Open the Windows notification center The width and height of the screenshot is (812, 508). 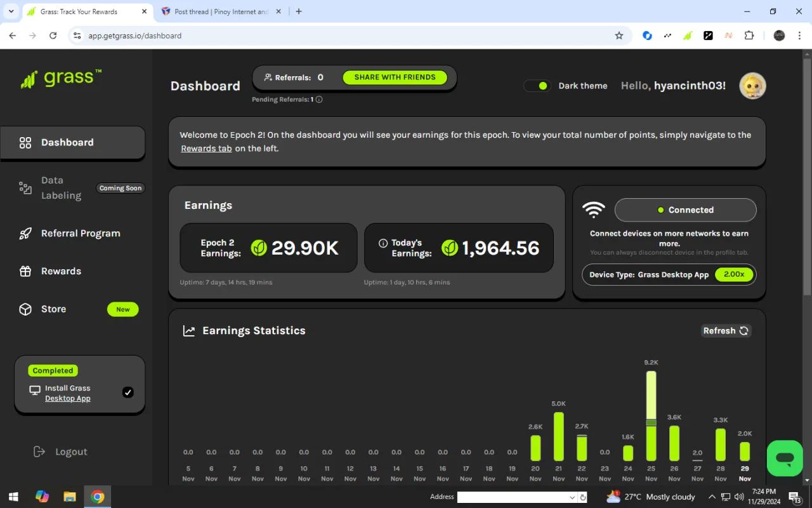(795, 497)
